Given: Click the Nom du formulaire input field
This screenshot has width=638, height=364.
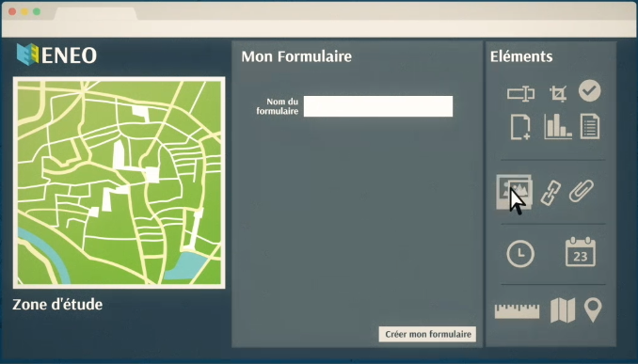Looking at the screenshot, I should tap(378, 106).
